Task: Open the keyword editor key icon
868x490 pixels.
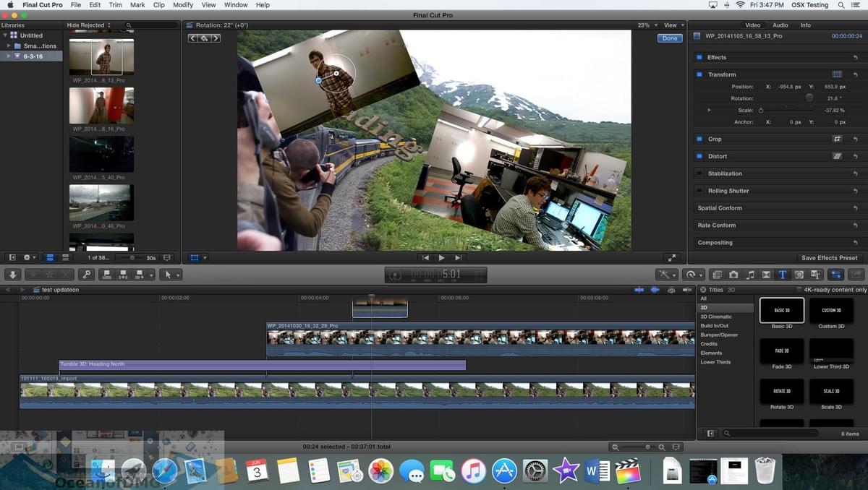Action: 86,275
